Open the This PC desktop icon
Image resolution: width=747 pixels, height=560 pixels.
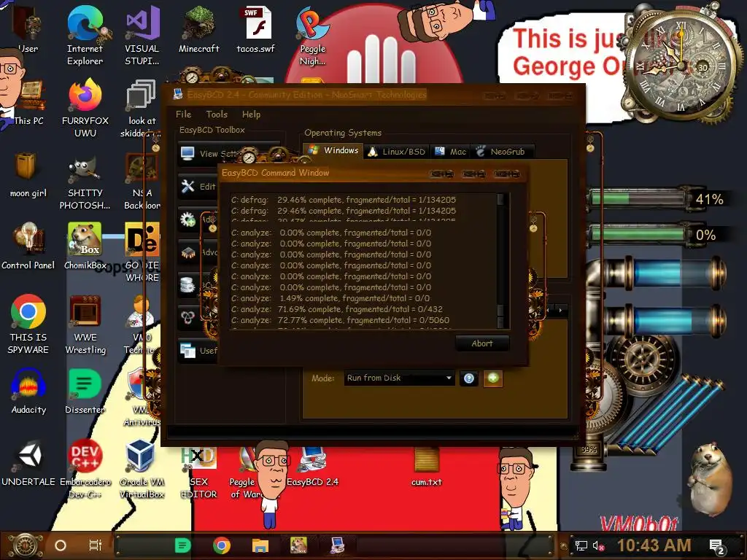(28, 102)
